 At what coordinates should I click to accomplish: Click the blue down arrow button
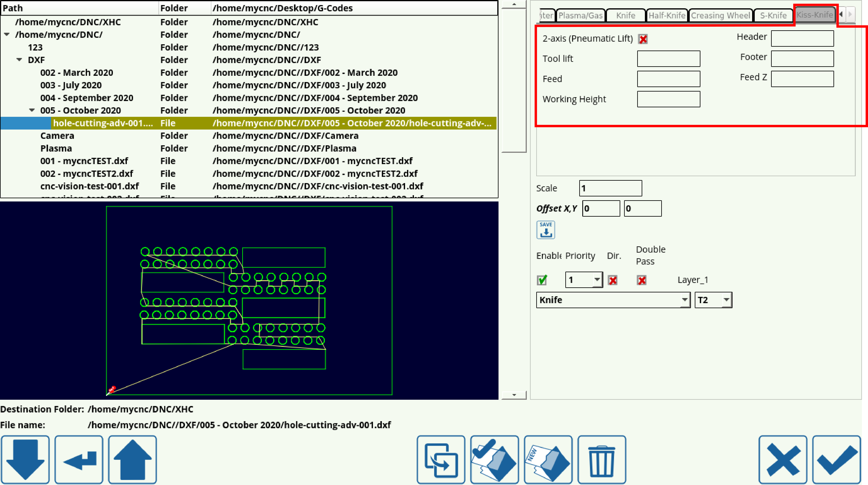point(25,459)
